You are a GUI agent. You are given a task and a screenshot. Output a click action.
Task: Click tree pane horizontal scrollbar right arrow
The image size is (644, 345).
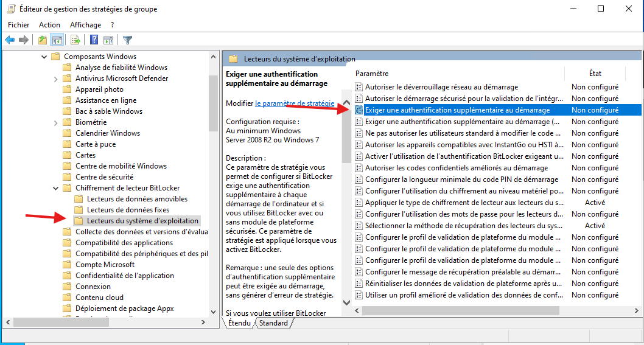[x=203, y=323]
